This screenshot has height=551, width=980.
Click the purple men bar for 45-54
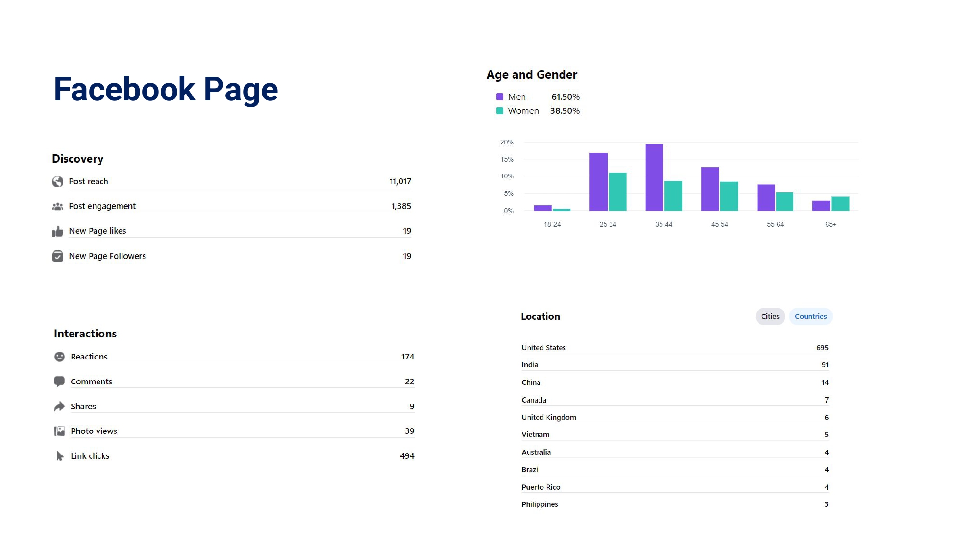[710, 189]
